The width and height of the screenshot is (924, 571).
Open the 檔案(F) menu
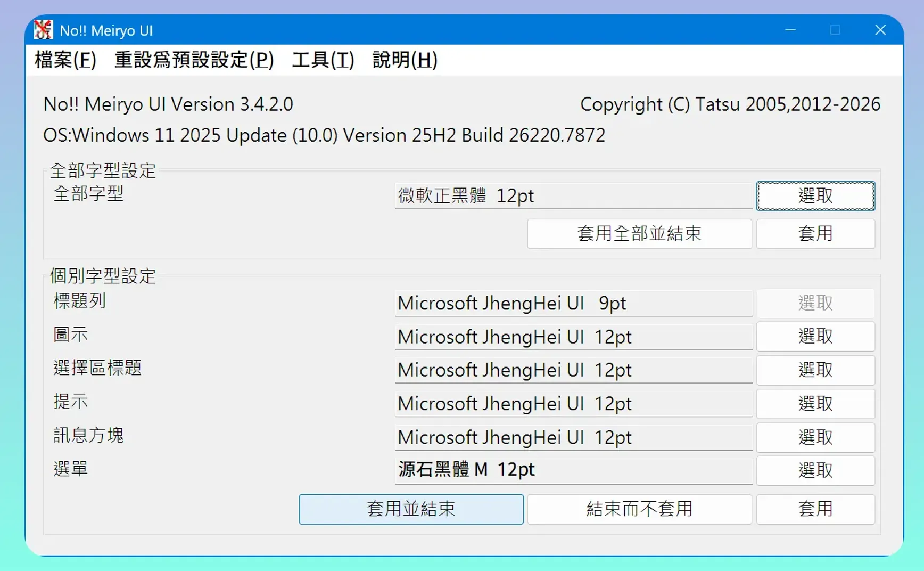[65, 60]
